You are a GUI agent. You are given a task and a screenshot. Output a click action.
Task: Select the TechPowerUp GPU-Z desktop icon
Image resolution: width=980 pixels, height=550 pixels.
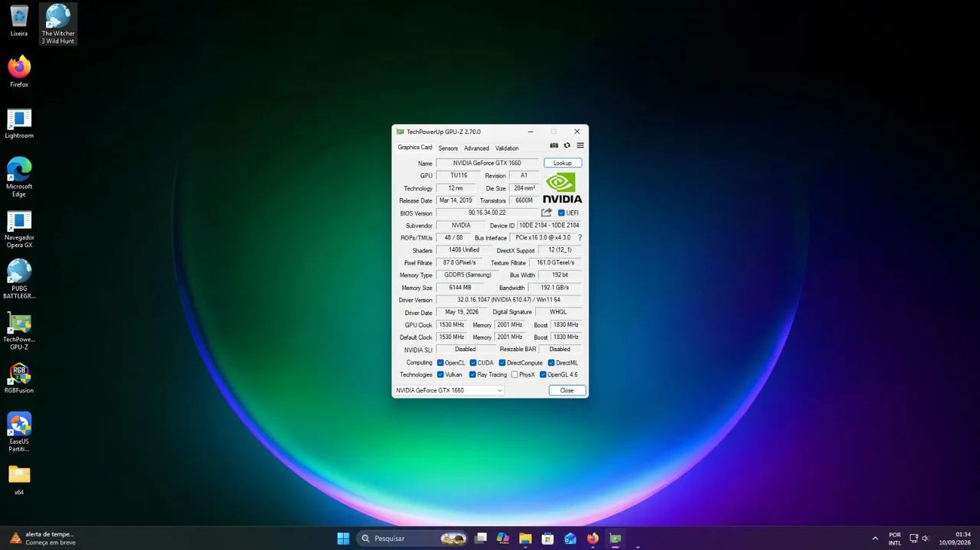click(19, 330)
